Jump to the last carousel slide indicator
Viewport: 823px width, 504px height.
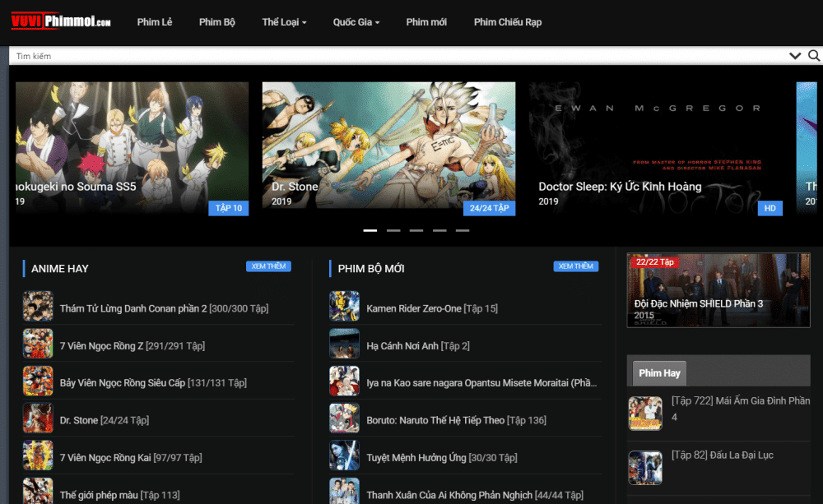463,230
